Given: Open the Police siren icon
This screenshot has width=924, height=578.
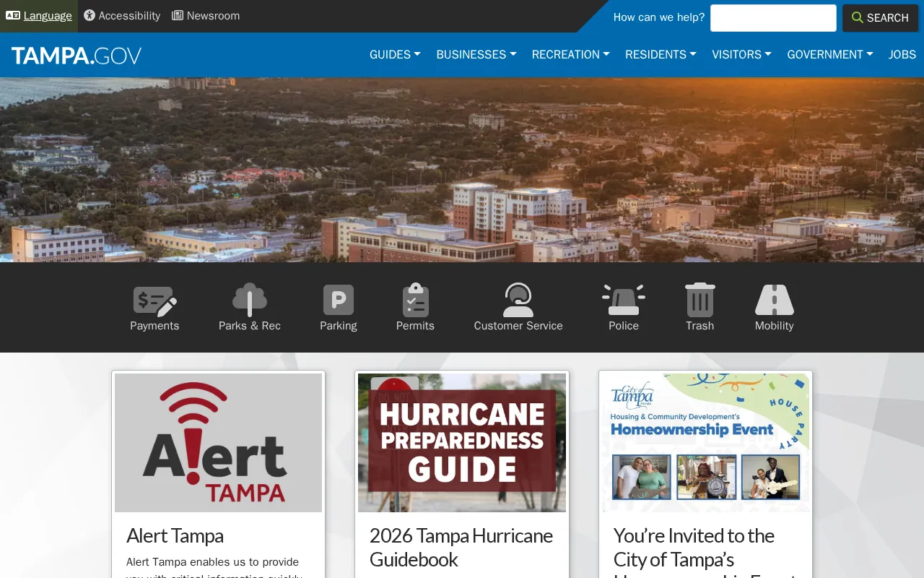Looking at the screenshot, I should [624, 300].
